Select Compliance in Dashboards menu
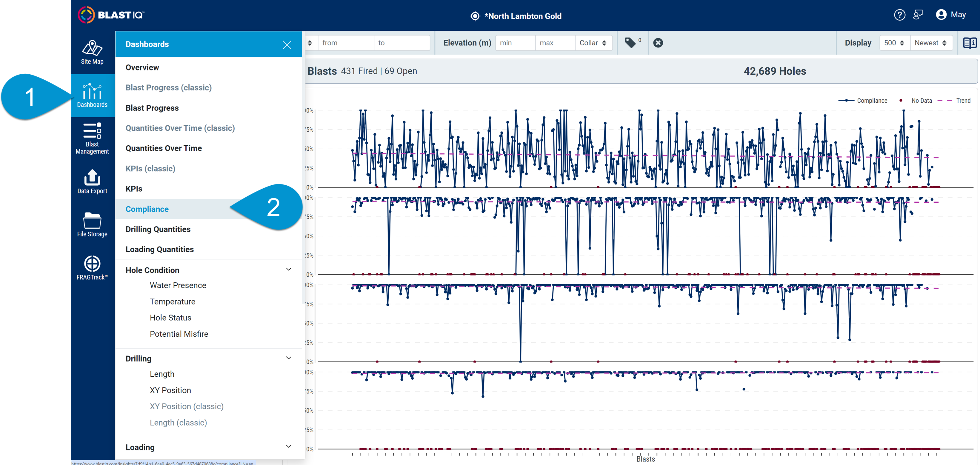 147,209
